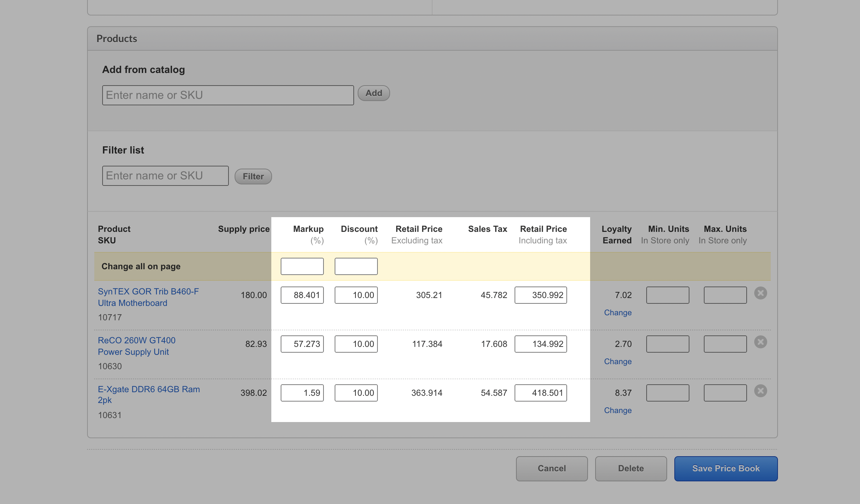
Task: Click the Cancel button
Action: [x=551, y=469]
